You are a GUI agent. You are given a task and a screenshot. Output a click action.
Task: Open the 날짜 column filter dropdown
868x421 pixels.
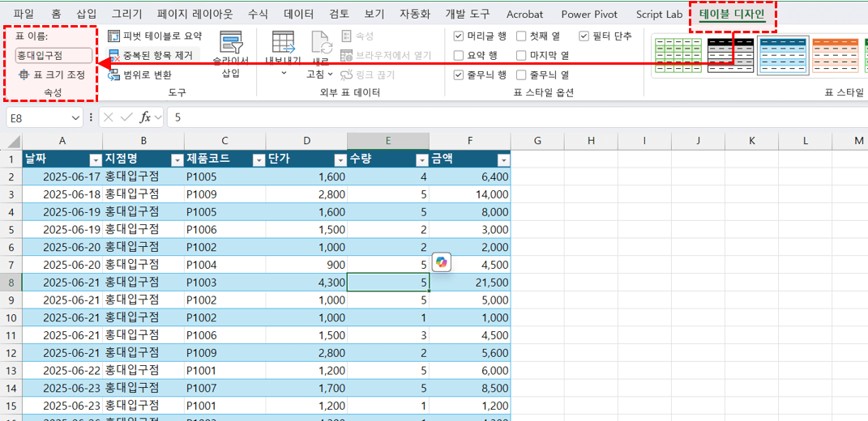[95, 159]
